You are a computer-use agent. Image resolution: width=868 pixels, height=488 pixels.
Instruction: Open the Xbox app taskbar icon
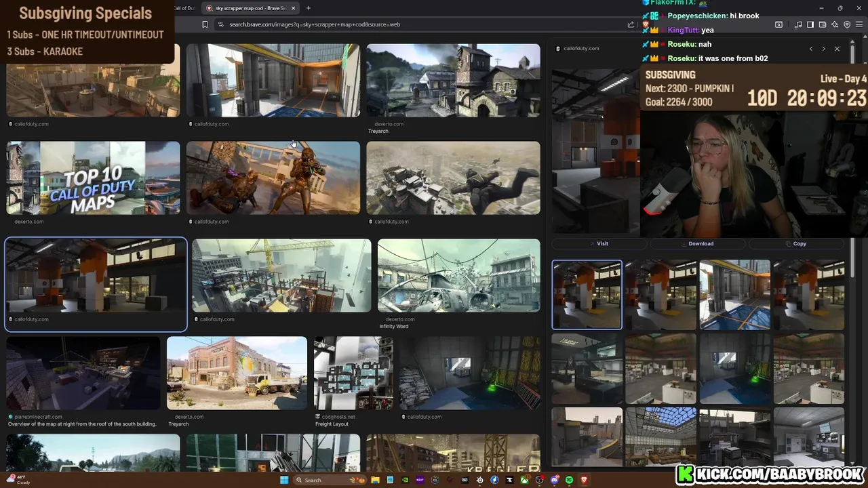[524, 480]
